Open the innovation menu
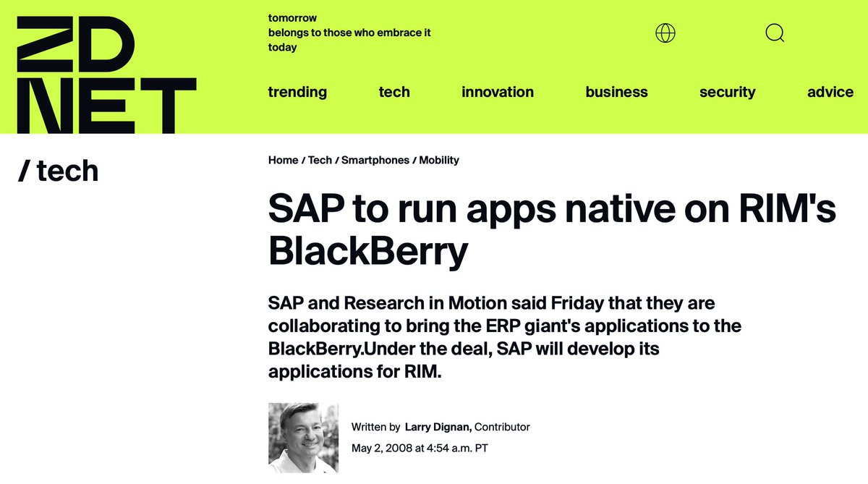 tap(498, 92)
